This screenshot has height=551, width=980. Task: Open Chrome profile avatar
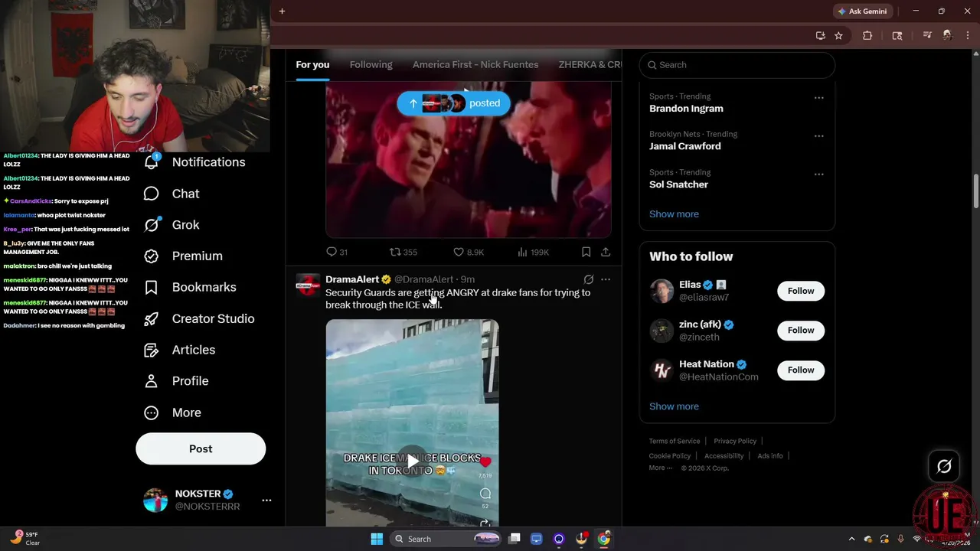947,35
